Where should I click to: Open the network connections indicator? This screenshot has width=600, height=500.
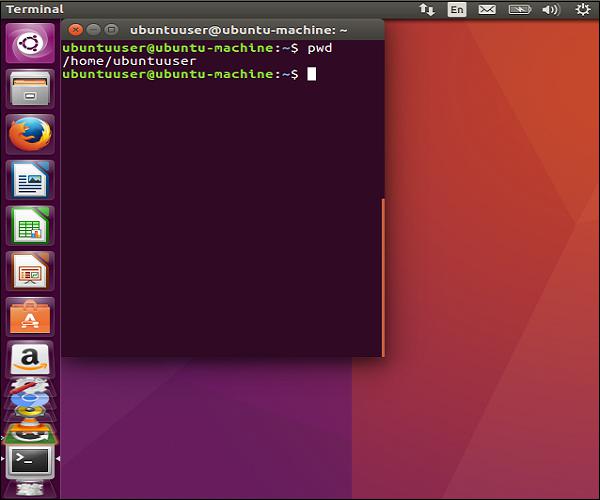427,10
